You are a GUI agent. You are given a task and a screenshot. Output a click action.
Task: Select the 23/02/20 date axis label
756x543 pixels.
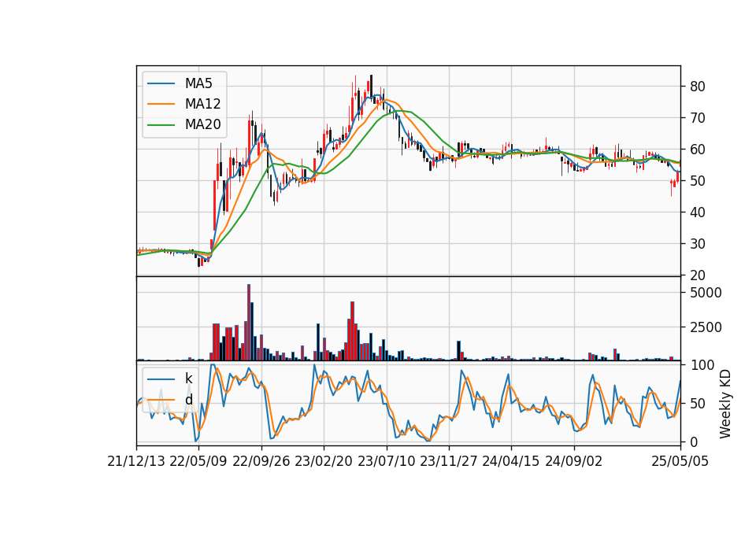[x=324, y=462]
